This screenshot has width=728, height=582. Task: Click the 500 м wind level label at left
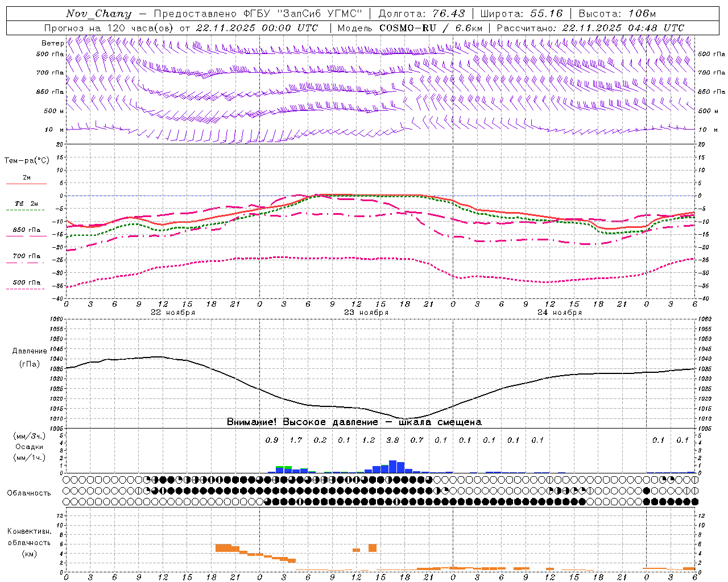point(54,111)
